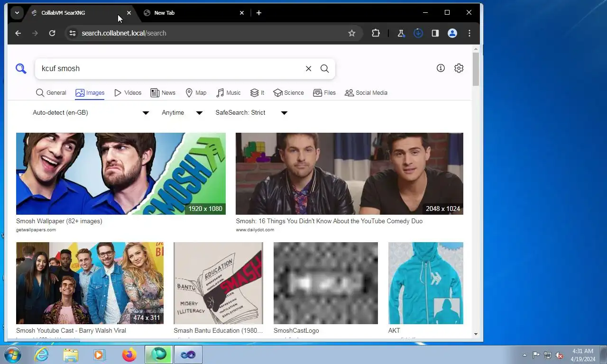Click 'Smosh Youtube Cast - Barry Walsh Viral' title
The height and width of the screenshot is (364, 607).
tap(71, 331)
